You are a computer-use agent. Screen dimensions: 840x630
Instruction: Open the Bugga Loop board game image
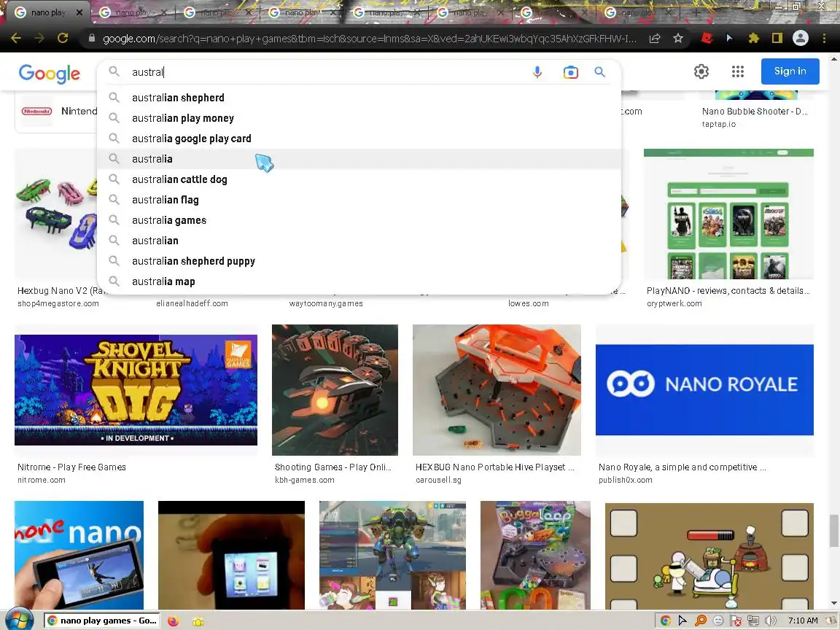[x=535, y=555]
